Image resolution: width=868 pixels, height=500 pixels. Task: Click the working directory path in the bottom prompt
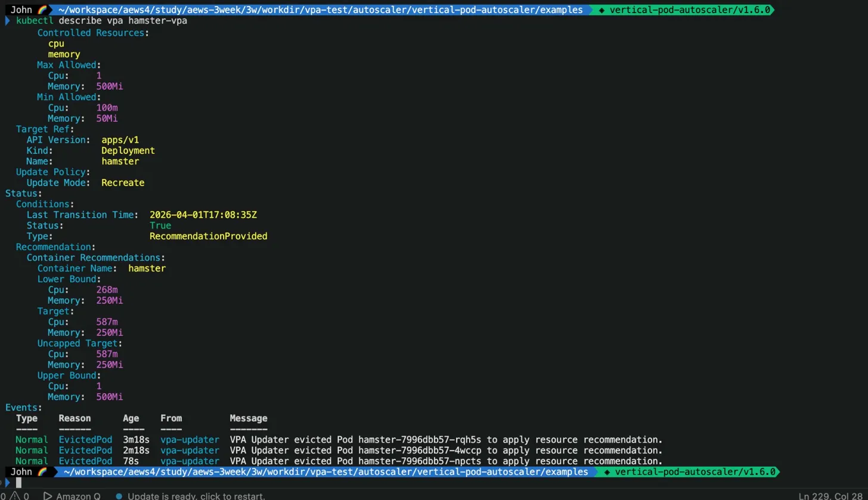(325, 472)
